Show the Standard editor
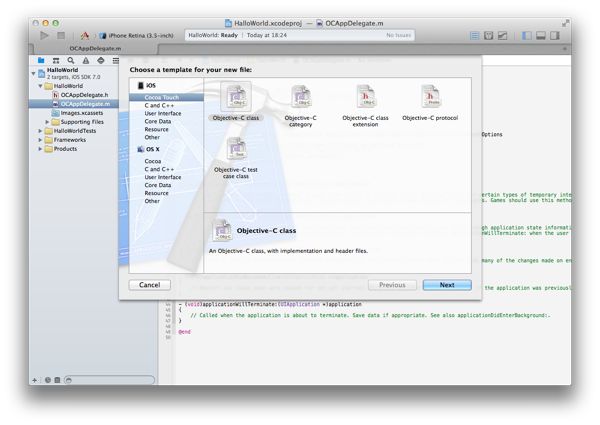Viewport: 600px width, 425px height. pyautogui.click(x=474, y=36)
